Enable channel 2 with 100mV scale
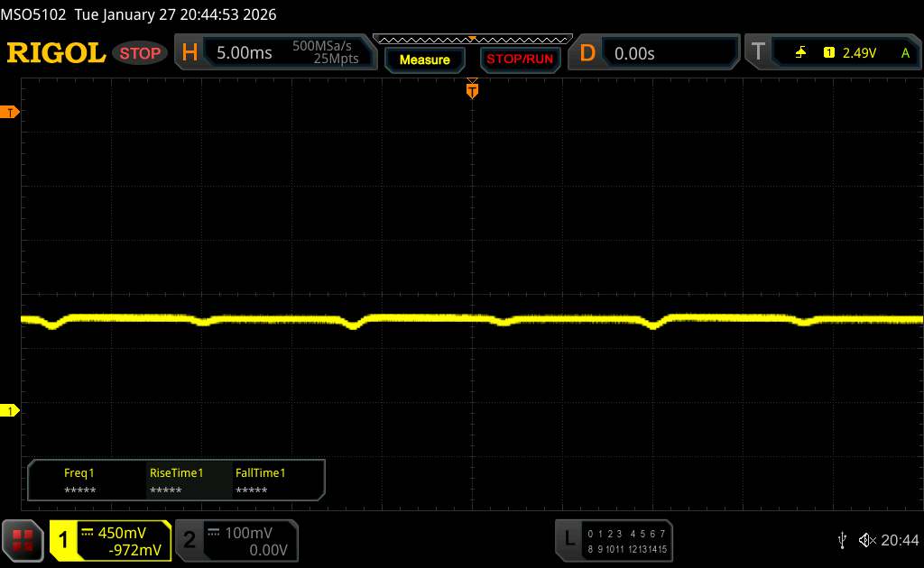This screenshot has width=924, height=568. pyautogui.click(x=235, y=540)
